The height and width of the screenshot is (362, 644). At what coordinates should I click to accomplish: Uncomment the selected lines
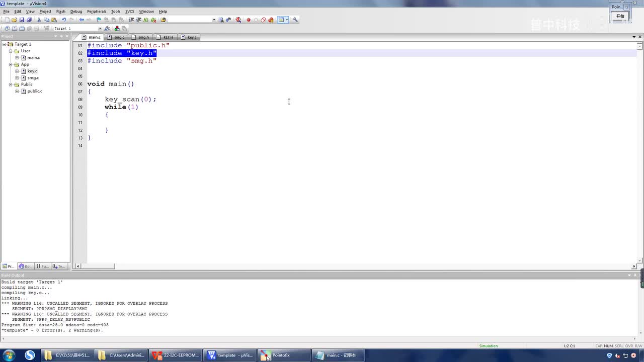coord(153,20)
